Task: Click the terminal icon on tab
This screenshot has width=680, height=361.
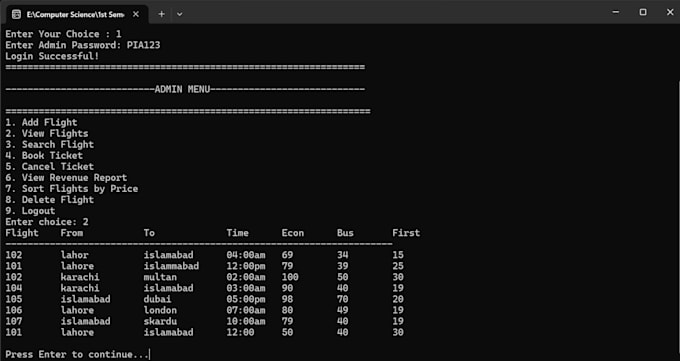Action: pyautogui.click(x=16, y=14)
